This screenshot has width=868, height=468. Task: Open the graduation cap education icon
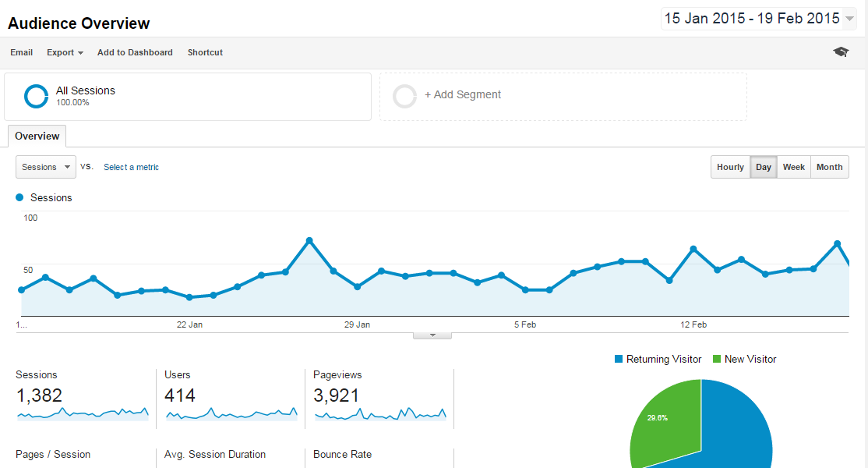click(841, 52)
